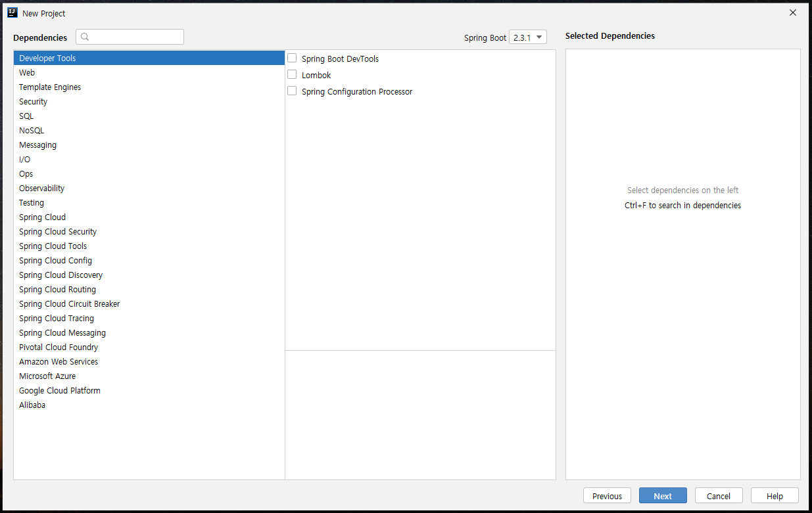The height and width of the screenshot is (513, 812).
Task: Choose the Security category
Action: pos(149,101)
